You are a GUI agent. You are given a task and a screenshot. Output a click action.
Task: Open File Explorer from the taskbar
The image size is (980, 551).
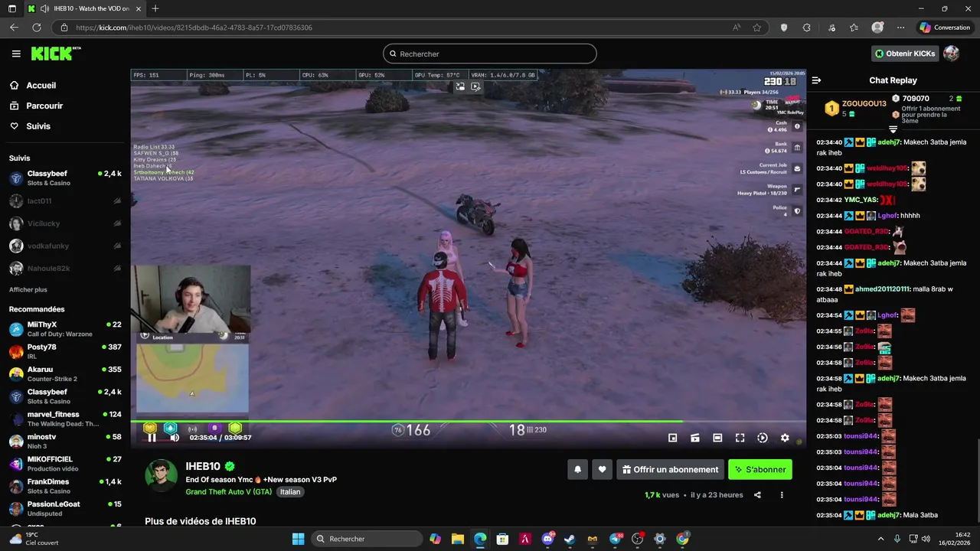click(457, 539)
